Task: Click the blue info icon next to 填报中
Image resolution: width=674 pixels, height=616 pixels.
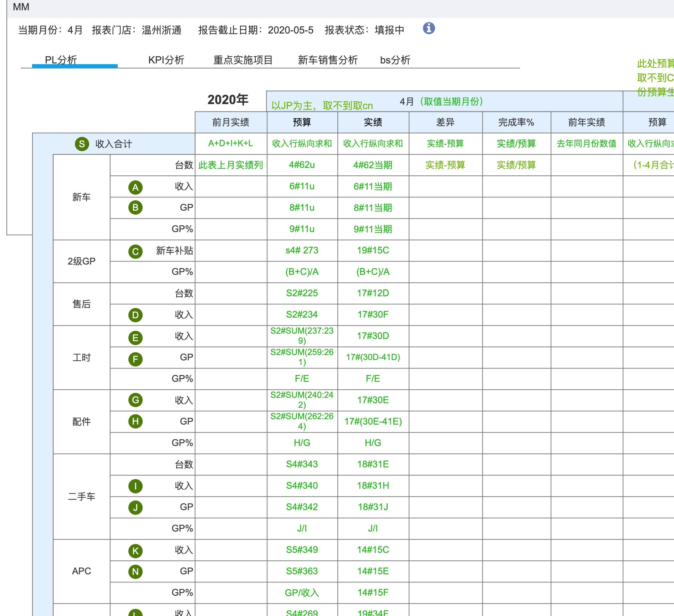Action: 429,28
